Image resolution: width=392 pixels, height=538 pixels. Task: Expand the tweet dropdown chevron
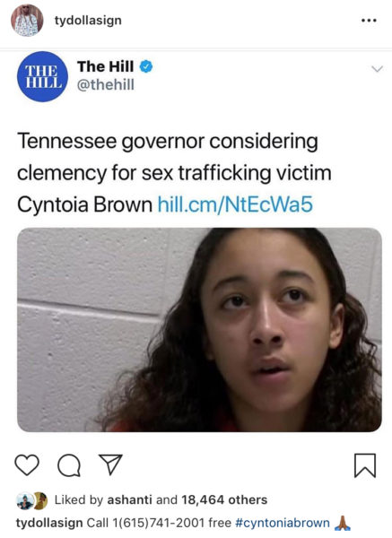378,69
